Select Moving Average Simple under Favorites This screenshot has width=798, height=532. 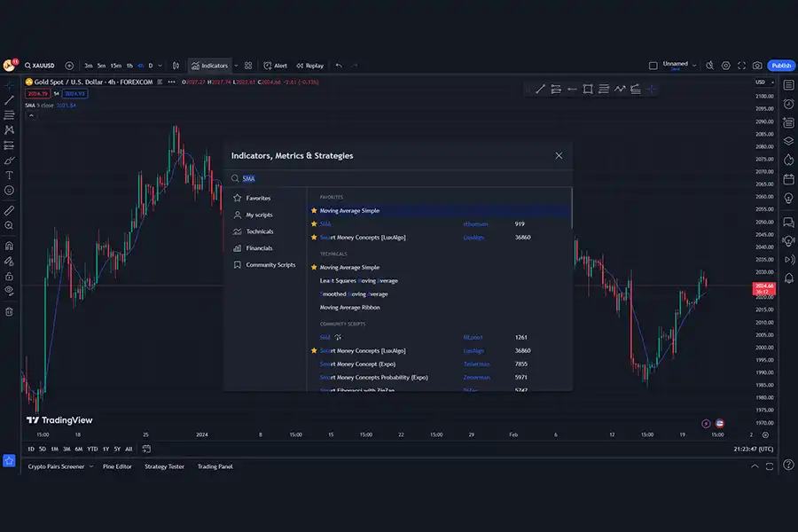pos(439,211)
